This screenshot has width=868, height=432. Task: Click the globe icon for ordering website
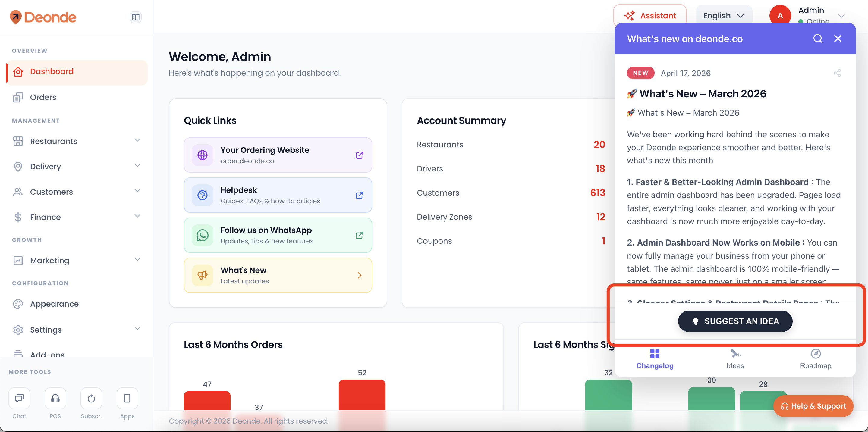click(203, 155)
